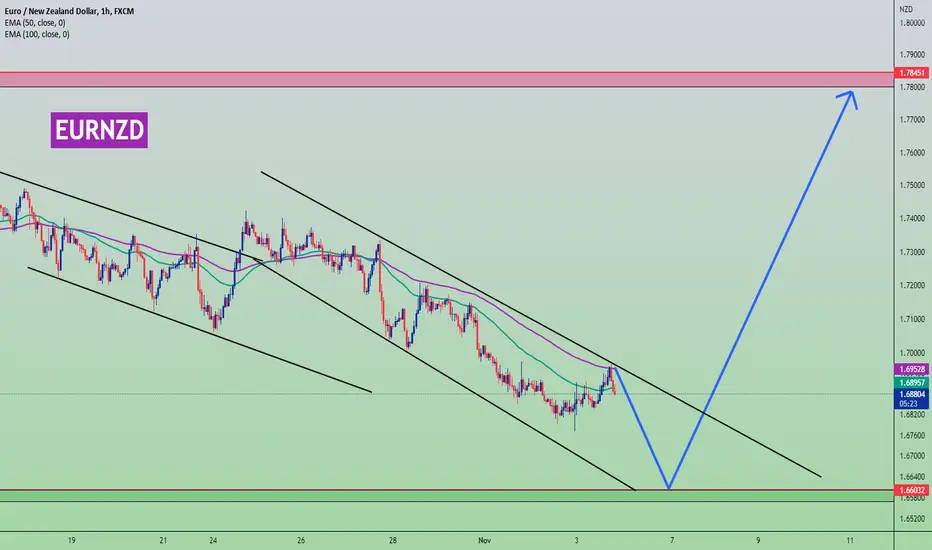Select the green support zone near 1.66032
The height and width of the screenshot is (550, 932).
(x=446, y=496)
